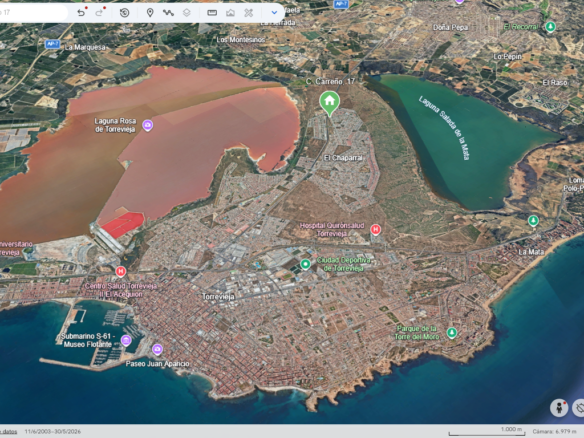Activate the measure ruler tool

[212, 13]
